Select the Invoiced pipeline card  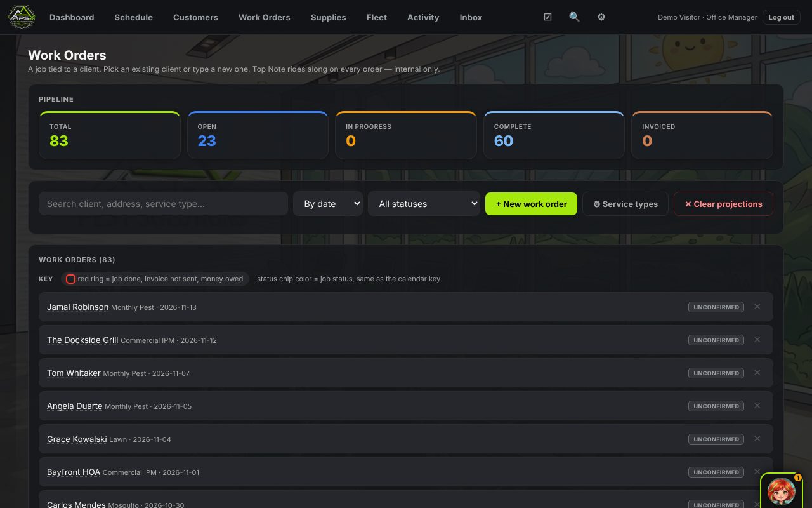click(702, 135)
